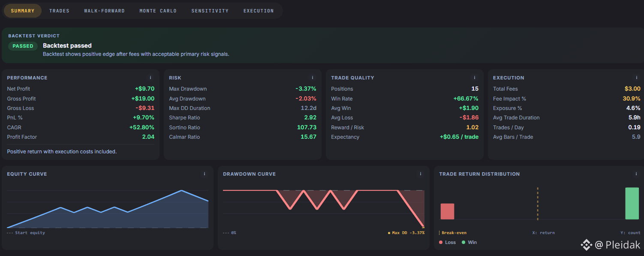
Task: Click the Loss legend red dot
Action: pyautogui.click(x=441, y=243)
